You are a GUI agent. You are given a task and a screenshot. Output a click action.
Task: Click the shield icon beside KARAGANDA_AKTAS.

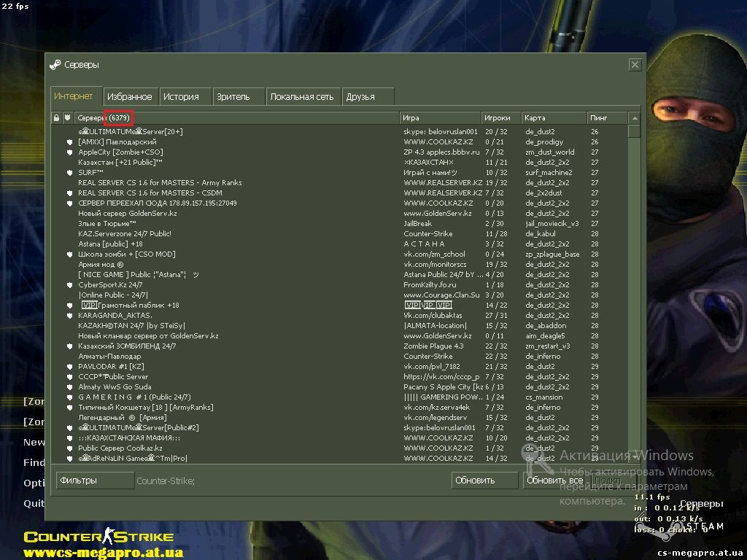[69, 315]
